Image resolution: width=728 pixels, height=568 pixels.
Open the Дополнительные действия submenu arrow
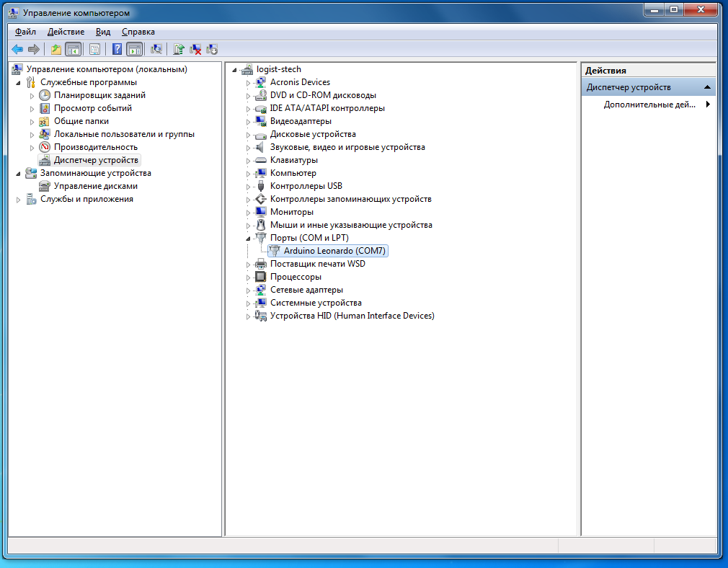pyautogui.click(x=708, y=105)
